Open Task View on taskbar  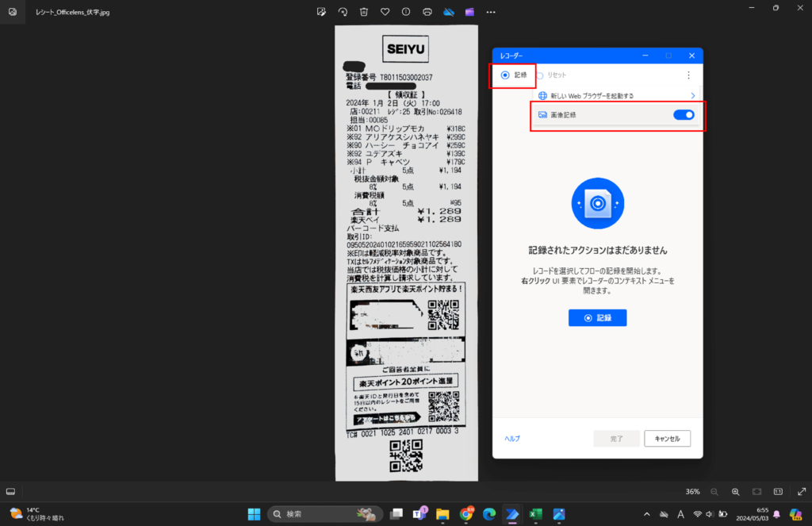396,514
